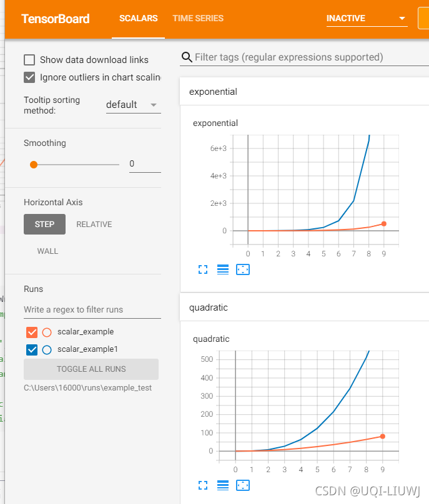Click the Smoothing slider handle
Image resolution: width=429 pixels, height=504 pixels.
click(34, 165)
